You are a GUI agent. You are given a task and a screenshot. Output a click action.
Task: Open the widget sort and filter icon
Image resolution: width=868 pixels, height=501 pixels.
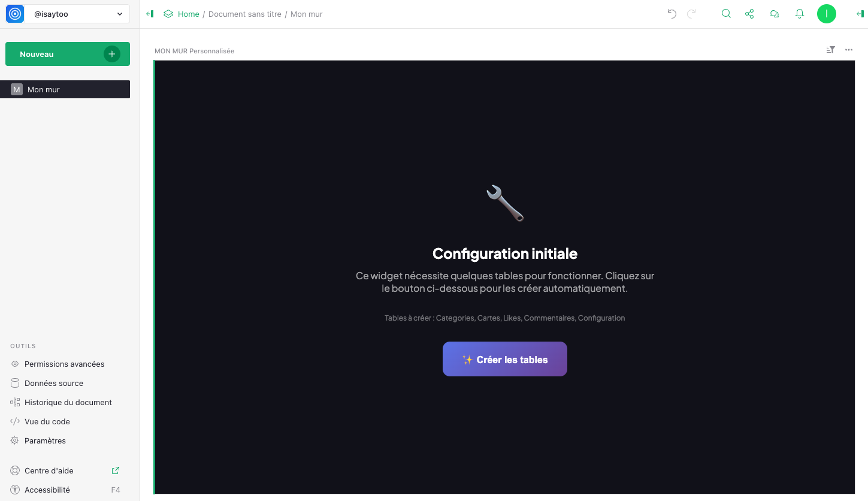pos(830,50)
